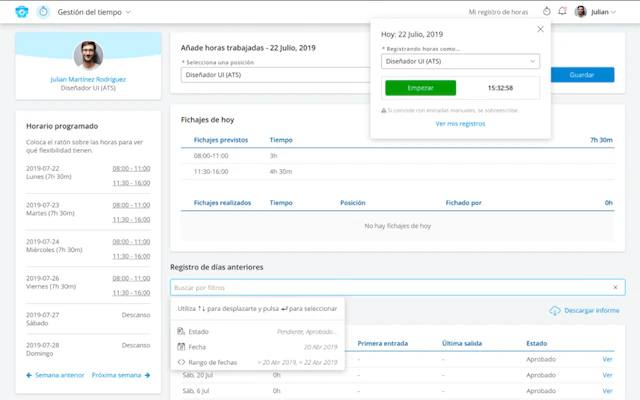Click the time management stopwatch icon
Viewport: 640px width, 400px height.
pos(43,12)
